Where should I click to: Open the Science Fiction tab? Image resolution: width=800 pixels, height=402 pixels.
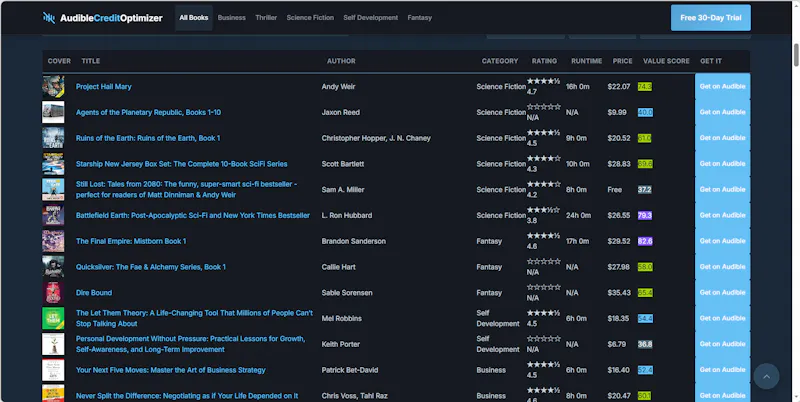pos(310,18)
